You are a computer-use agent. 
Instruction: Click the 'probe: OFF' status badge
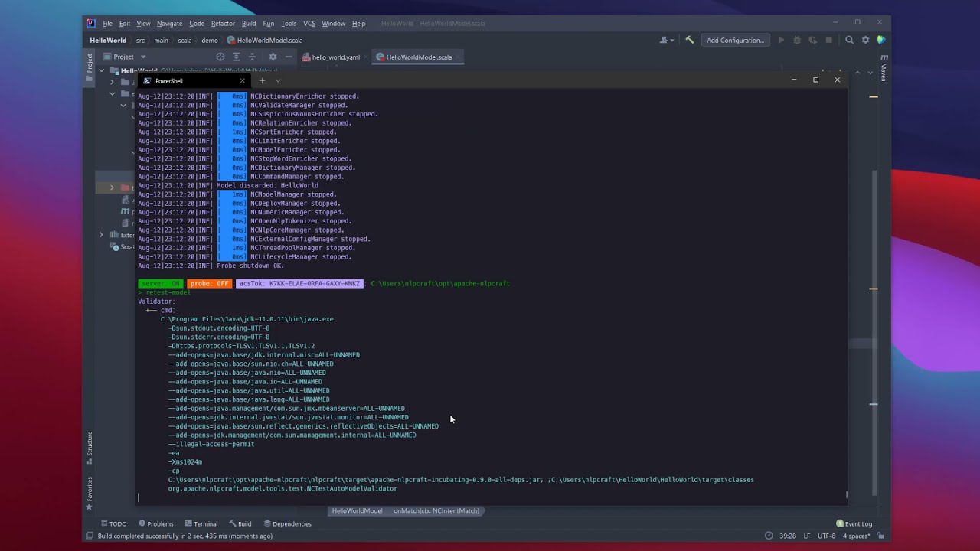[210, 283]
